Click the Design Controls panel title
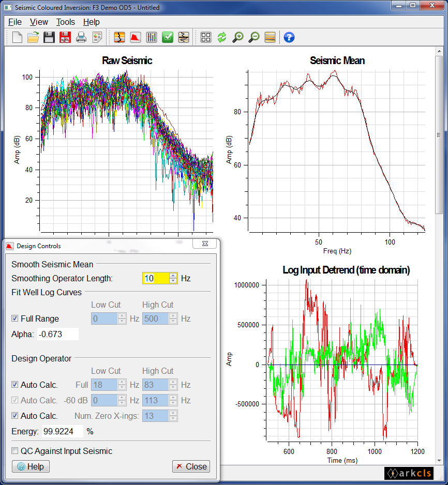The height and width of the screenshot is (485, 448). click(x=39, y=246)
